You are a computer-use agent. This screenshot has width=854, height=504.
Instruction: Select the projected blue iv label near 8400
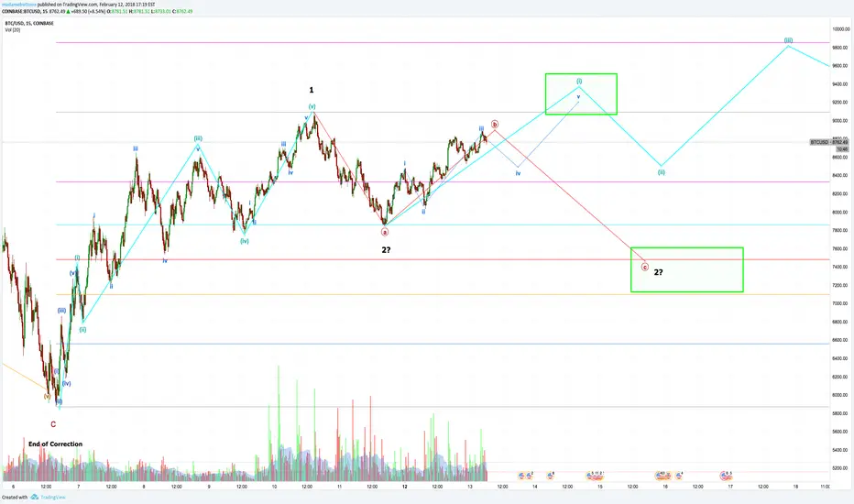tap(518, 173)
